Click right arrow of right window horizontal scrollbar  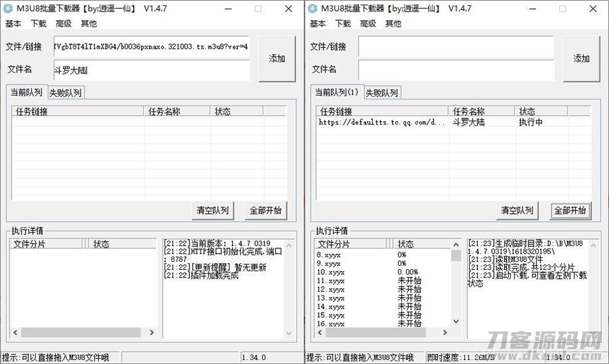pyautogui.click(x=445, y=332)
